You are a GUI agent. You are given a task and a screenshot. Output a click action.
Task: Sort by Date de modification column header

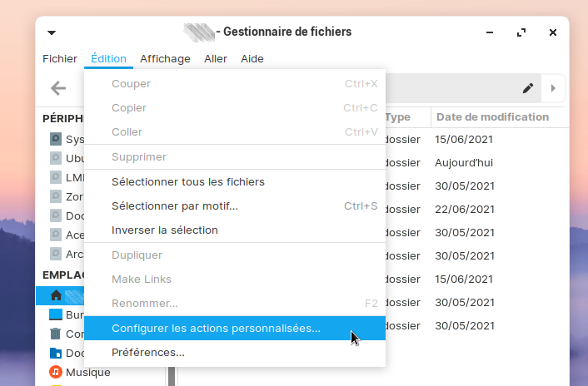pos(492,117)
